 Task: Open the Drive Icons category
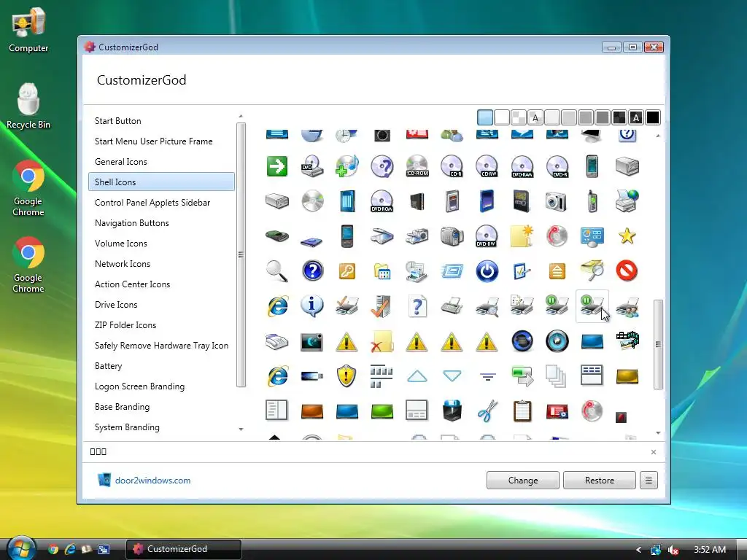(x=161, y=305)
